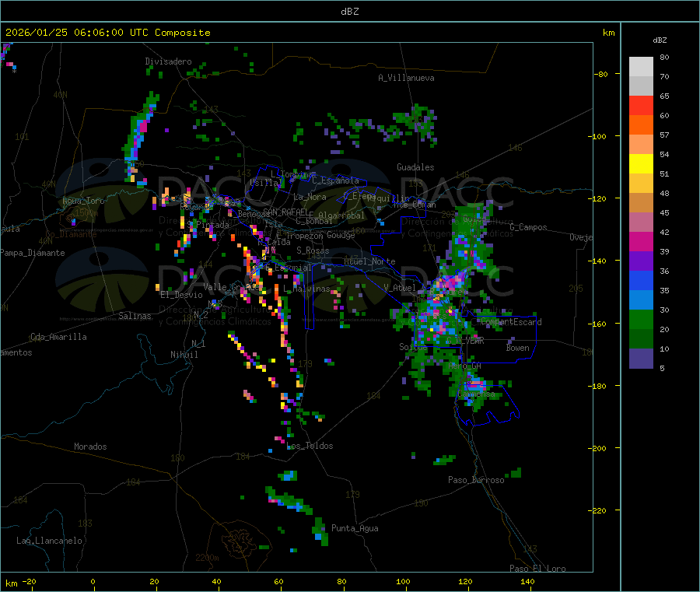Click the Bowen map label
The image size is (700, 592).
[518, 348]
